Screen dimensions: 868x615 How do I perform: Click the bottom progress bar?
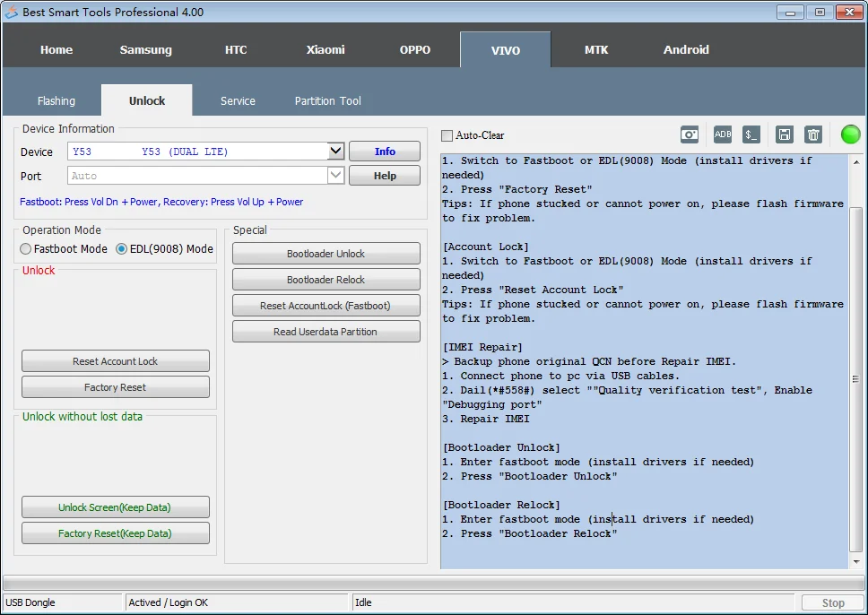433,583
